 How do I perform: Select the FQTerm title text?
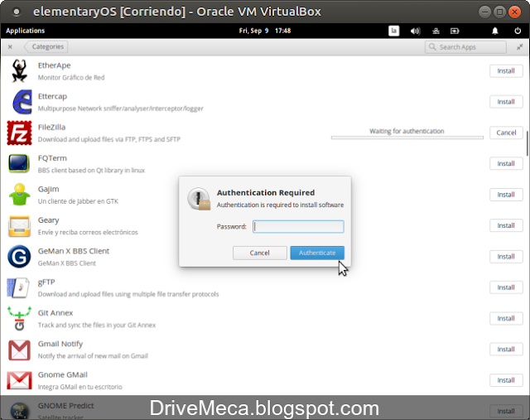click(52, 158)
